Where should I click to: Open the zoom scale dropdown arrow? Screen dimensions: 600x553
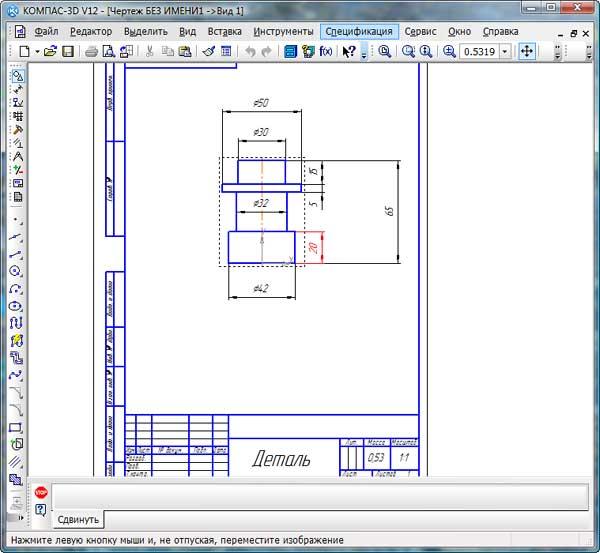tap(505, 51)
